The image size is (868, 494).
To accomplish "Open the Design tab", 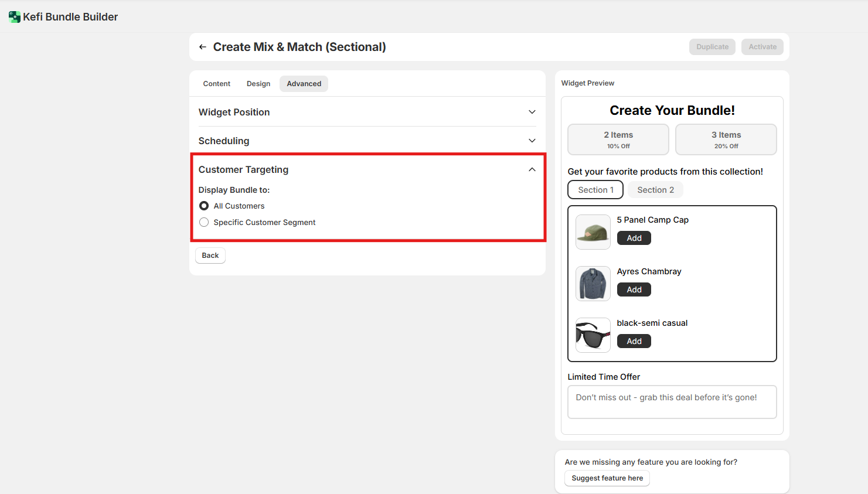I will tap(258, 84).
